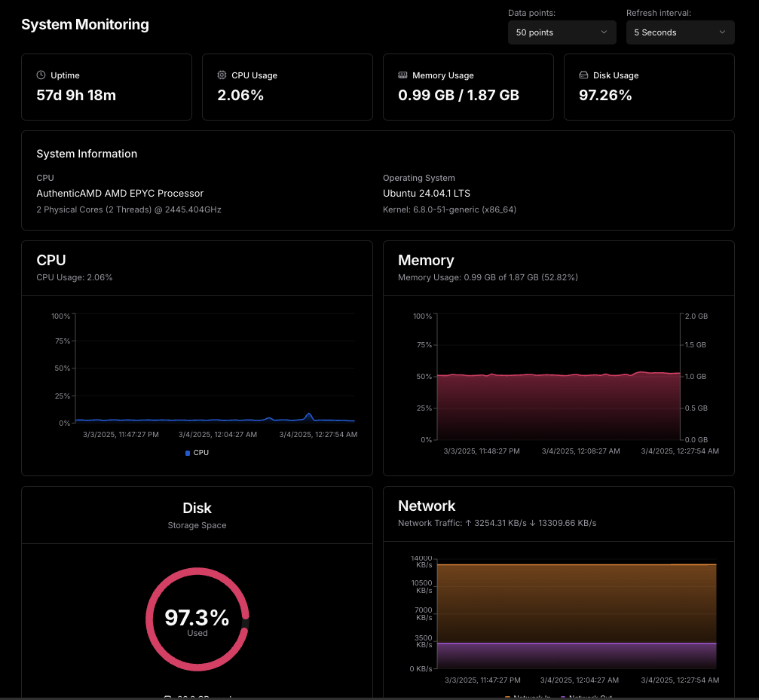This screenshot has width=759, height=700.
Task: Click the CPU chip icon in CPU Usage card
Action: [x=222, y=75]
